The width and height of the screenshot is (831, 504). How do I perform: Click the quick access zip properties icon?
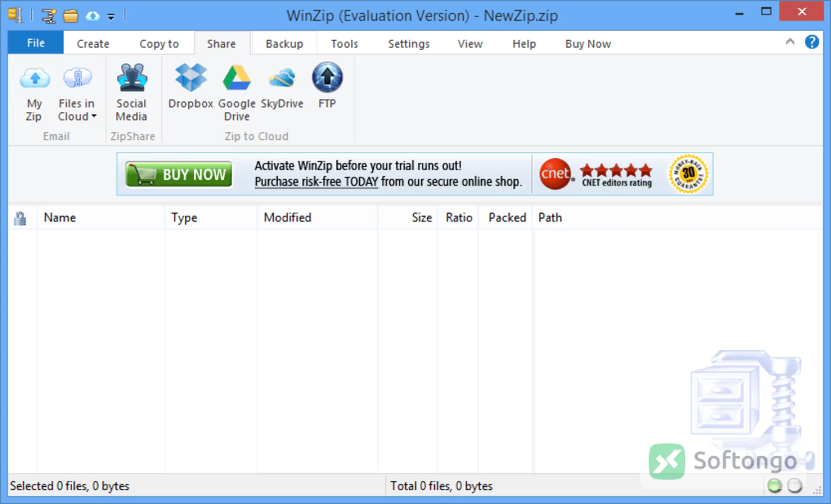(x=48, y=16)
